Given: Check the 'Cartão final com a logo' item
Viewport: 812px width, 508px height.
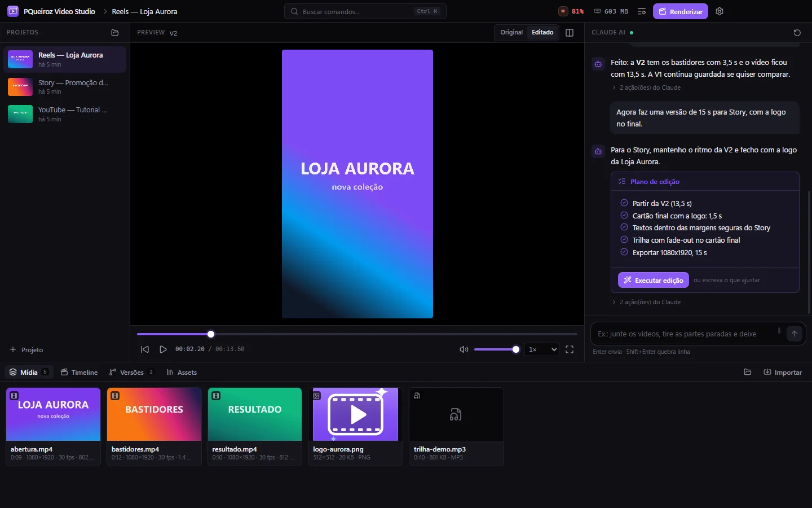Looking at the screenshot, I should (x=624, y=216).
